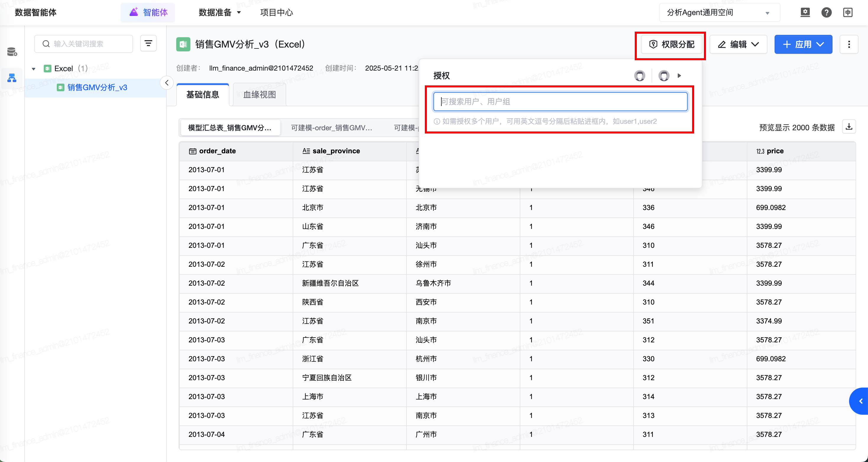The height and width of the screenshot is (462, 868).
Task: Open the 编辑 dropdown button
Action: [x=738, y=44]
